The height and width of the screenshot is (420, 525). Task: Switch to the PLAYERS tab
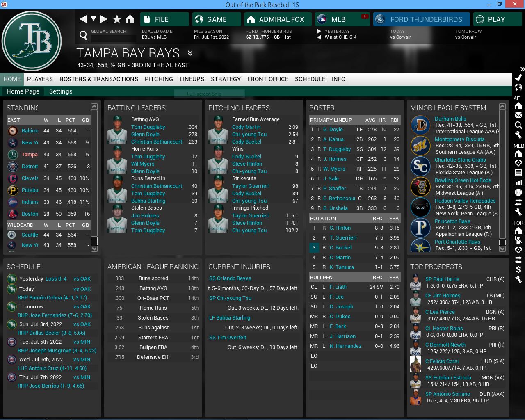tap(40, 79)
